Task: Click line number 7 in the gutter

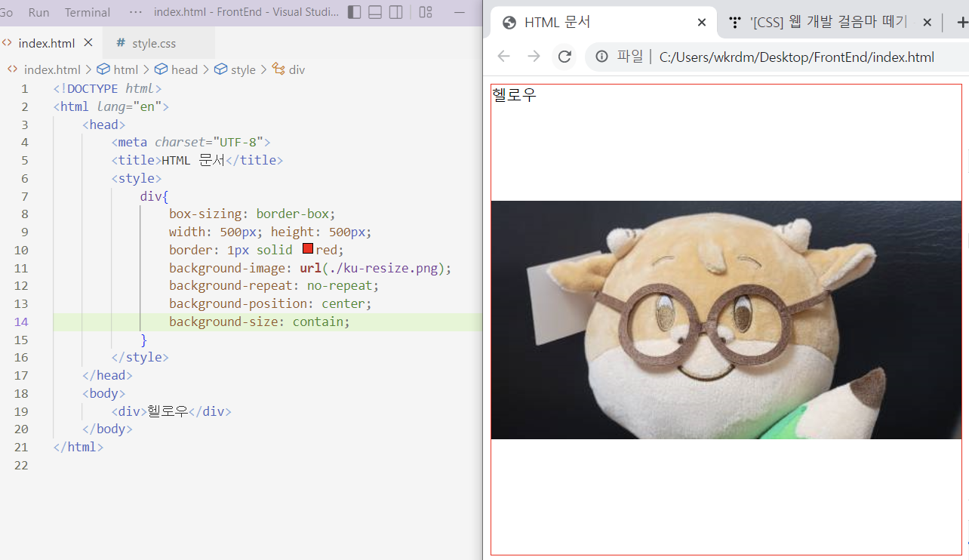Action: (25, 196)
